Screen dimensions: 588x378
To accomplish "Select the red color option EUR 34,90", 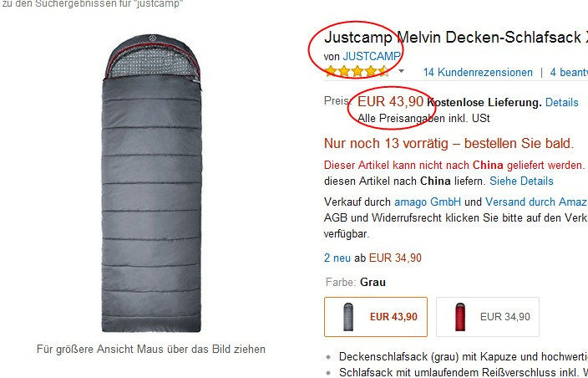I will (x=488, y=317).
